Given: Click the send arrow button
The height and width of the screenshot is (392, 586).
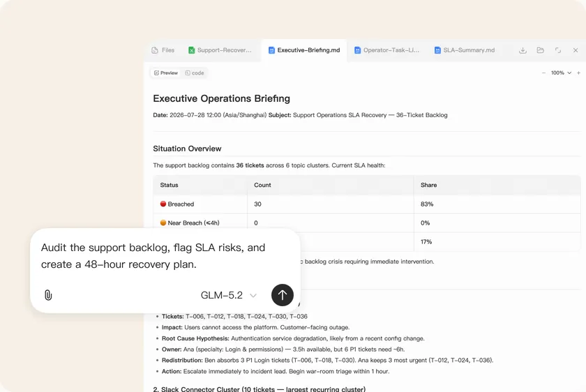Looking at the screenshot, I should 282,295.
